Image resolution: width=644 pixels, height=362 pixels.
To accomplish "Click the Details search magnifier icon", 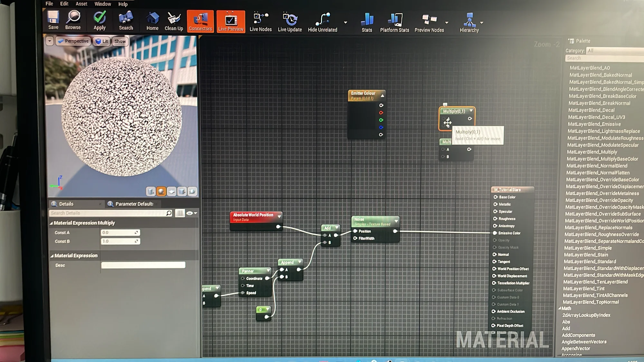I will (x=169, y=213).
